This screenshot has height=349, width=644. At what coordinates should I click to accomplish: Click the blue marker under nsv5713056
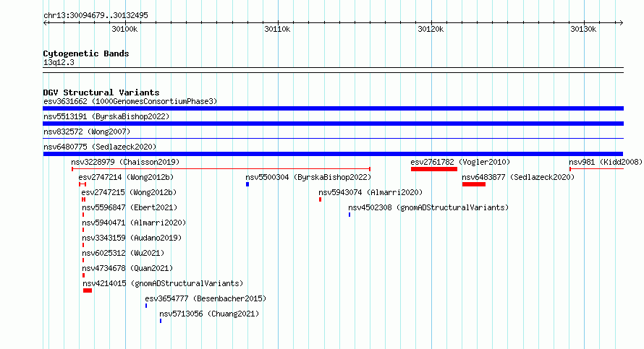pos(161,321)
